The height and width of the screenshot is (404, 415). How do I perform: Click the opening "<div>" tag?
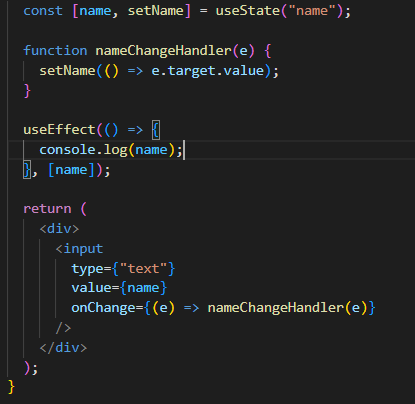click(59, 229)
